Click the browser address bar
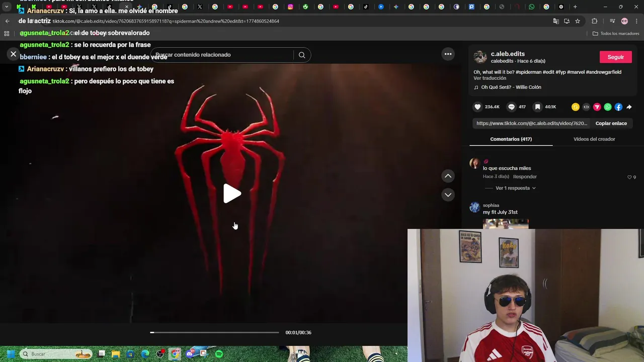Screen dimensions: 644x362 click(297, 21)
